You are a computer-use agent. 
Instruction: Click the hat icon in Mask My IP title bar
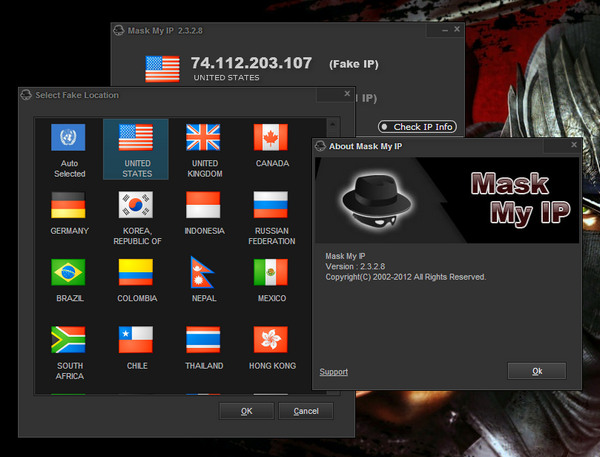[119, 30]
